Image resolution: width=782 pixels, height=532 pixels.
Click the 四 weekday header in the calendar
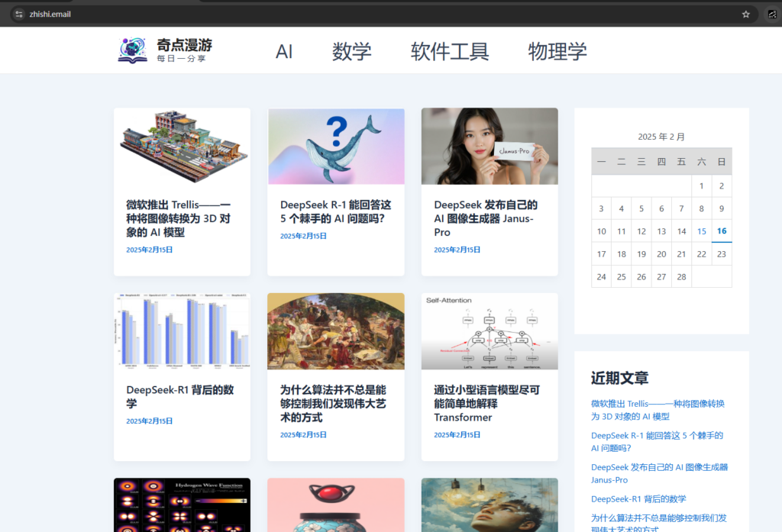click(x=661, y=162)
